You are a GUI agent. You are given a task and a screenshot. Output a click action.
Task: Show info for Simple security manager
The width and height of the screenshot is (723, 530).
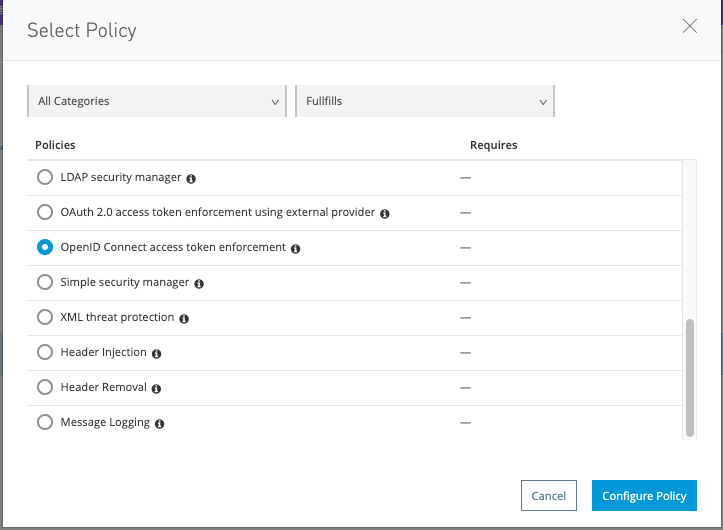coord(199,283)
